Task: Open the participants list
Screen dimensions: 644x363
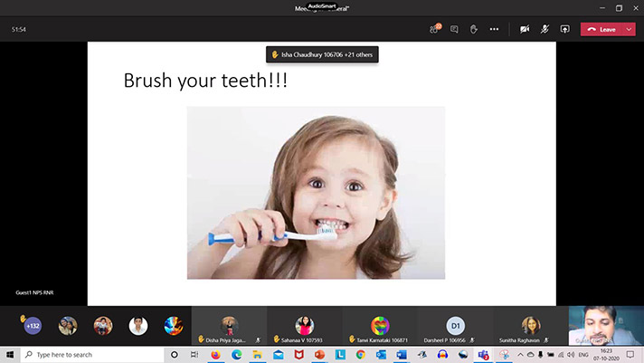Action: tap(434, 29)
